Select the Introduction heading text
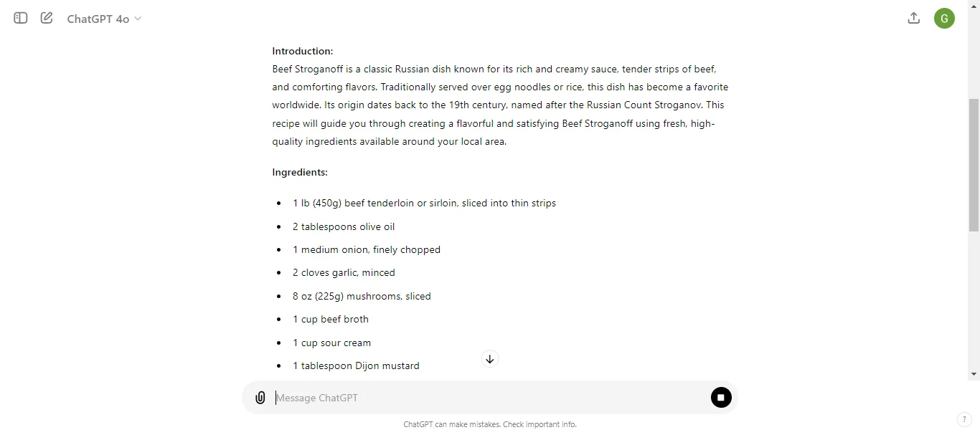 click(302, 51)
